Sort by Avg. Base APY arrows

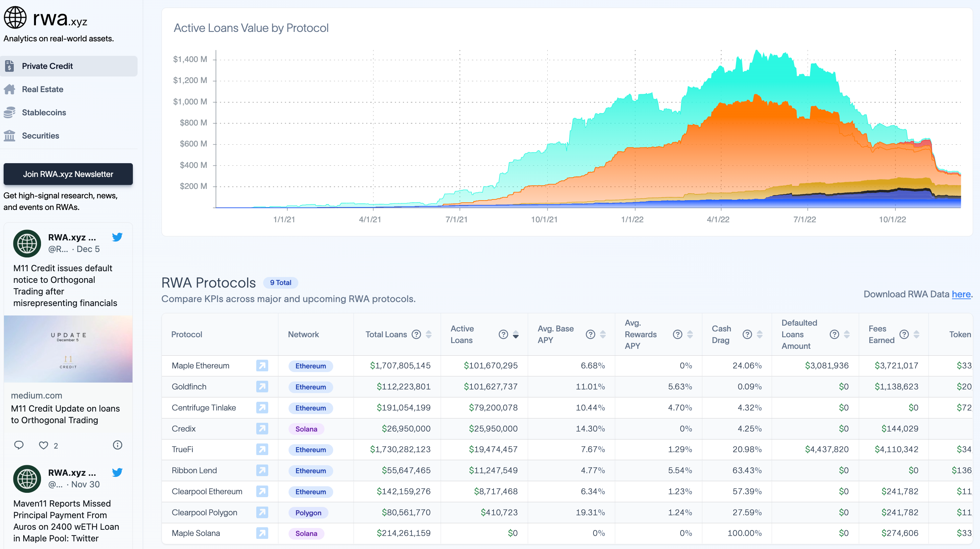[x=603, y=335]
